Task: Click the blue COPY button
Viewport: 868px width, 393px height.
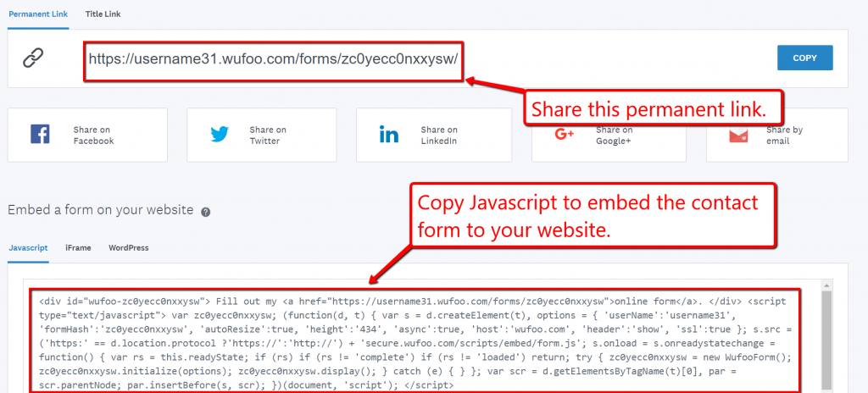Action: click(x=805, y=58)
